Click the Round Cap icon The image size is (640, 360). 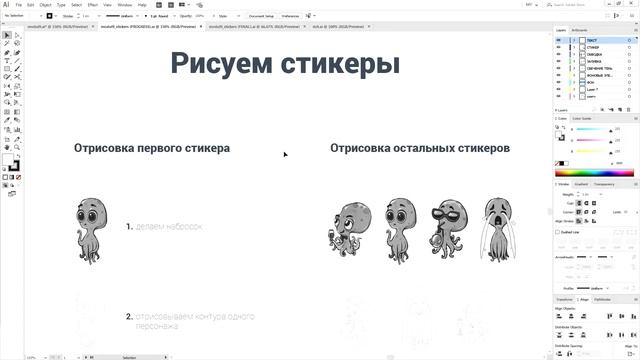[x=587, y=203]
